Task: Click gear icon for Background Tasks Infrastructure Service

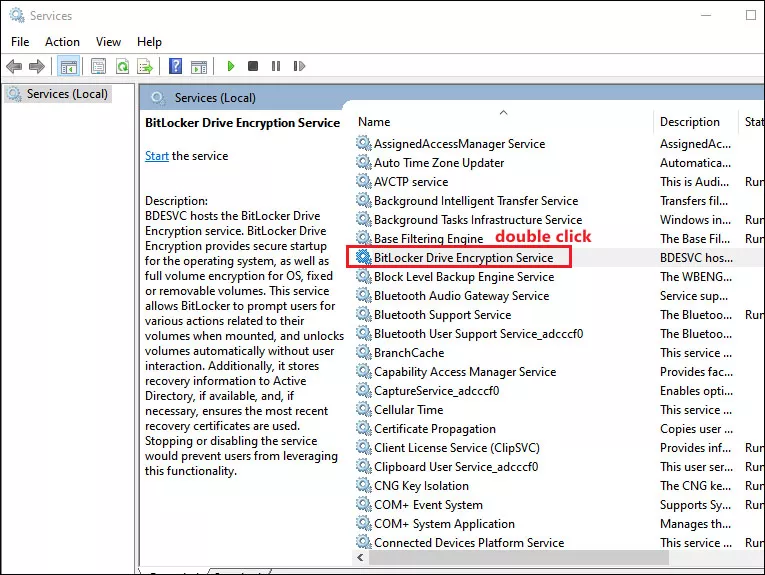Action: tap(363, 219)
